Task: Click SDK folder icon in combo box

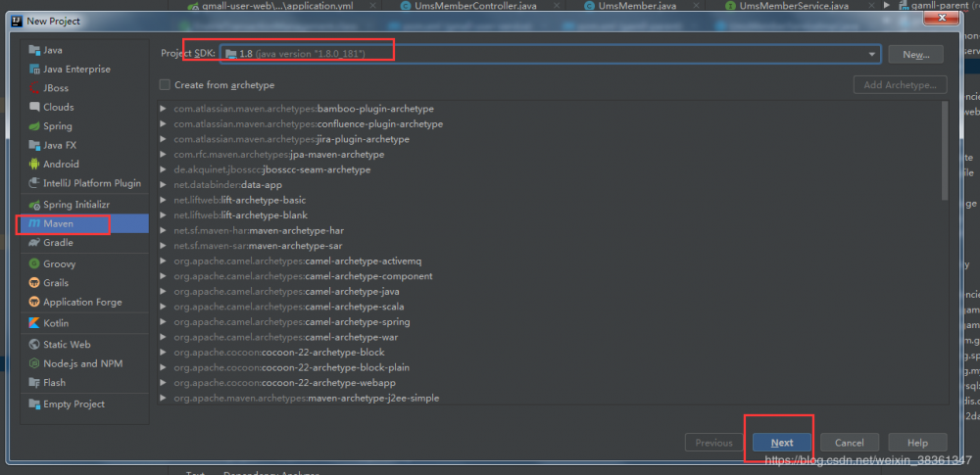Action: tap(230, 55)
